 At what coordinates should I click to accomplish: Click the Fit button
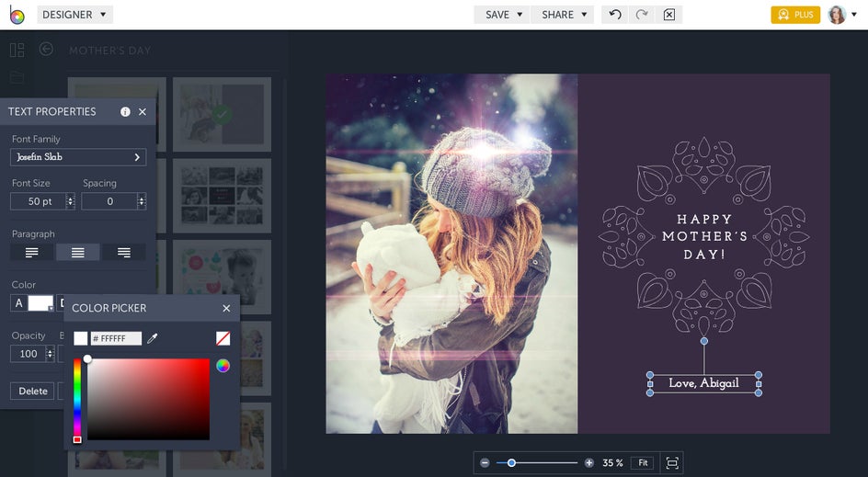[x=643, y=463]
